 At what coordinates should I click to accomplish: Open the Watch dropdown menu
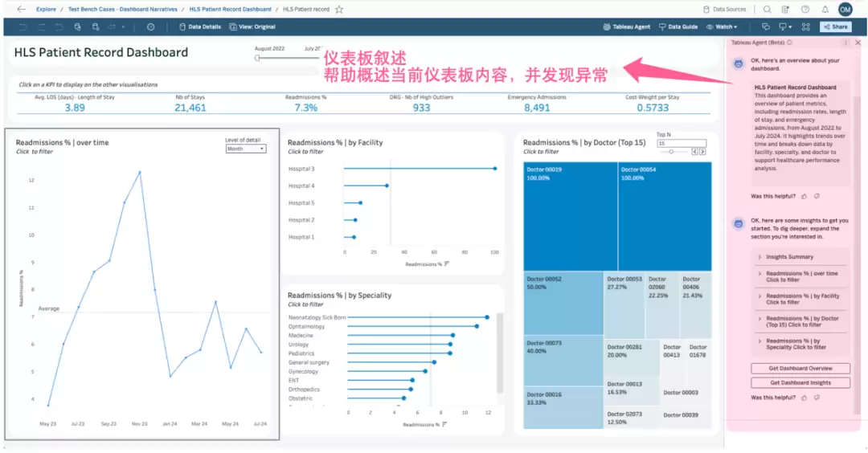[722, 27]
